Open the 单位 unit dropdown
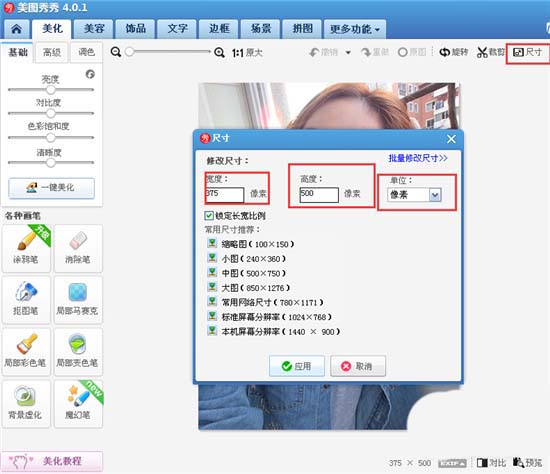 click(x=414, y=195)
